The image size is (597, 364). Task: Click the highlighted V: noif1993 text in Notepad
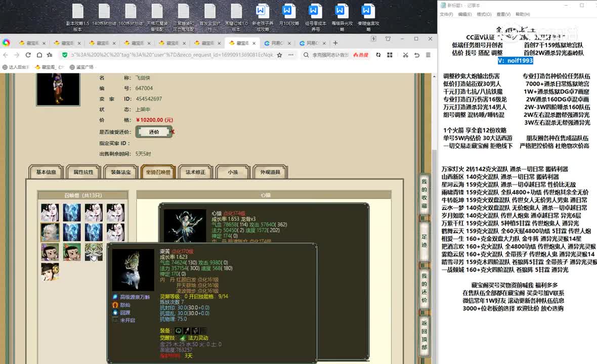tap(515, 61)
